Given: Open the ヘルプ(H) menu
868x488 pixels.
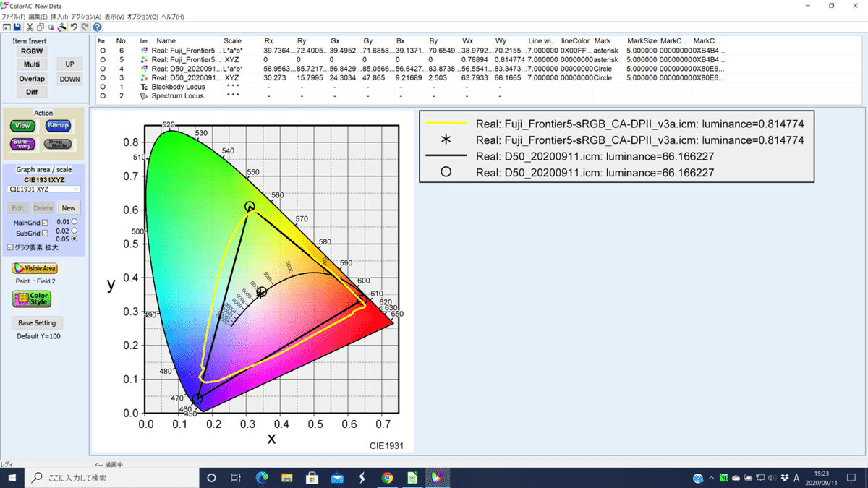Looking at the screenshot, I should point(173,17).
